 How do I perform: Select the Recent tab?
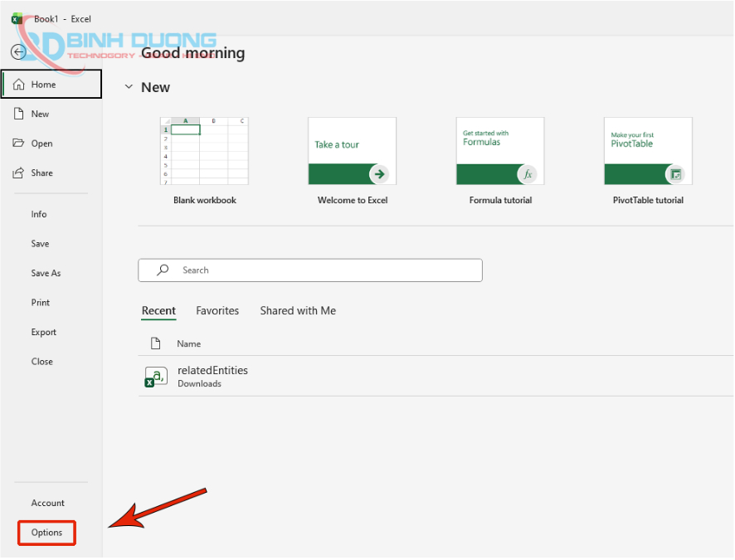[x=158, y=310]
